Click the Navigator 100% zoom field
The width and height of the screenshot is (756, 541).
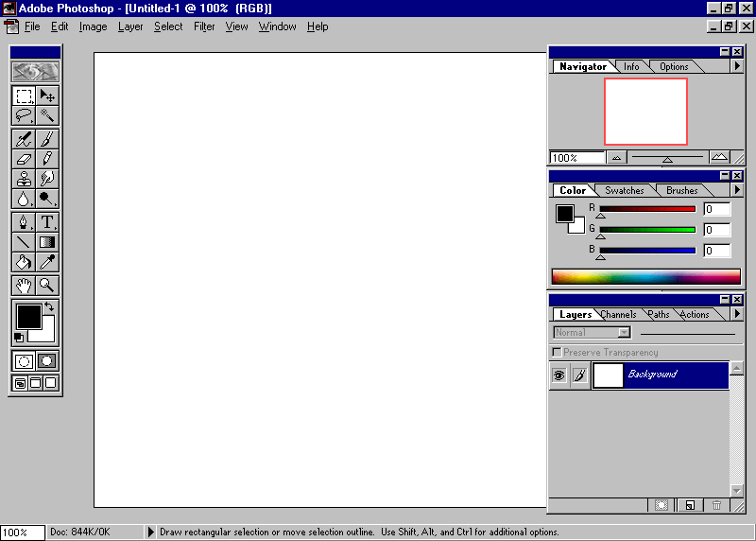(577, 158)
